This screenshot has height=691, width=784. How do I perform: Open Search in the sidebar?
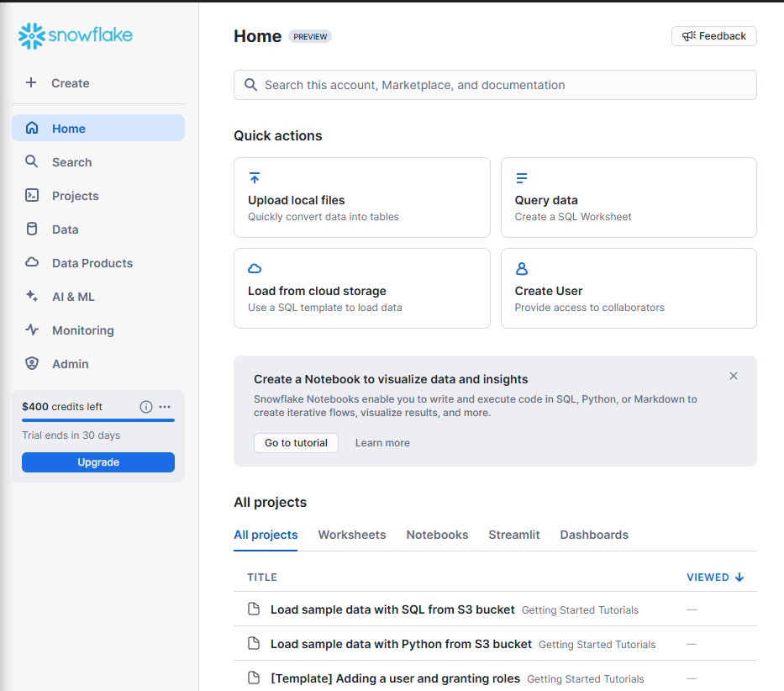point(98,162)
